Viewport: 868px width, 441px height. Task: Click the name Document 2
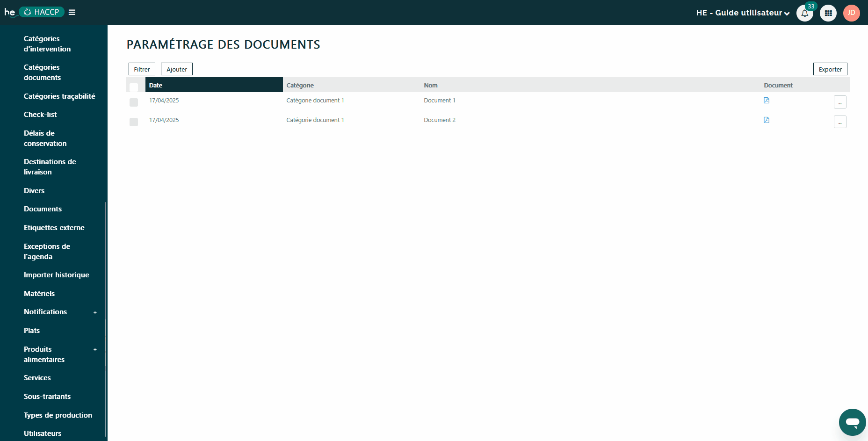tap(440, 120)
